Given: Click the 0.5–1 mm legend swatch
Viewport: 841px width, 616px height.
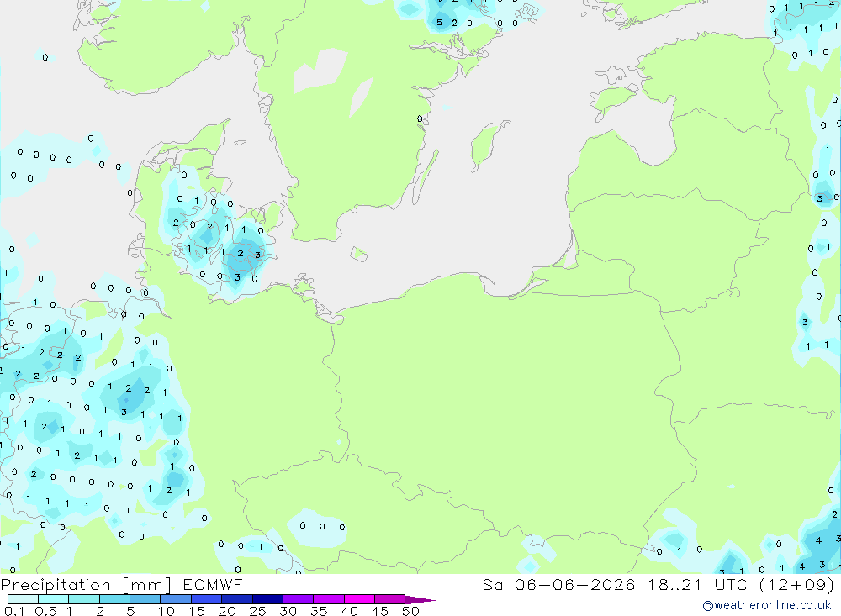Looking at the screenshot, I should point(54,599).
